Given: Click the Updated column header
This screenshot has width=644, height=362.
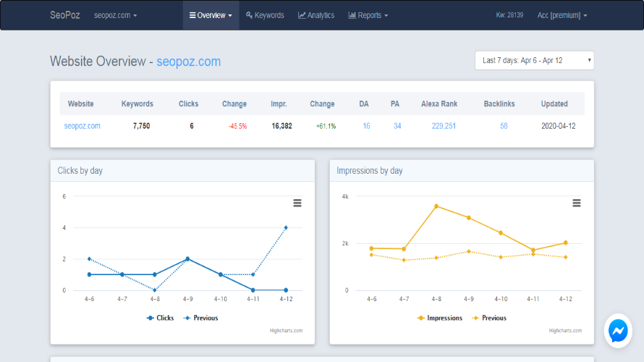Looking at the screenshot, I should [x=554, y=104].
